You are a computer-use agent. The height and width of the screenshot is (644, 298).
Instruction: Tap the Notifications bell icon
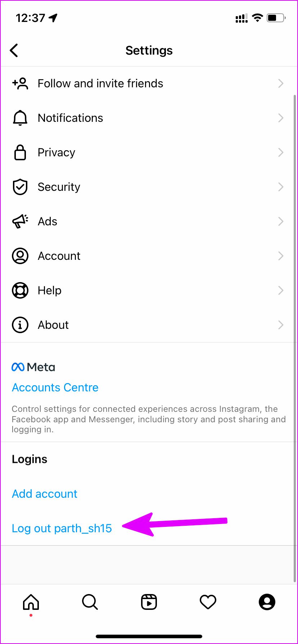pos(20,118)
